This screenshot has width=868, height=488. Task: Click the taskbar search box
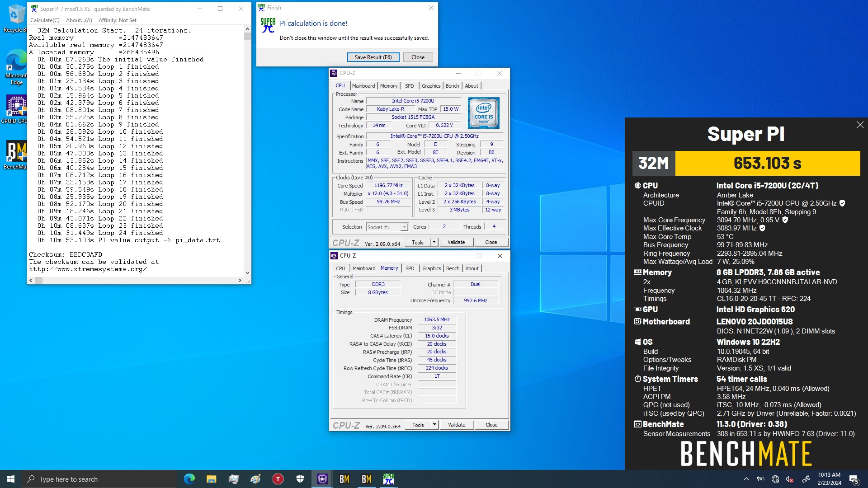99,479
